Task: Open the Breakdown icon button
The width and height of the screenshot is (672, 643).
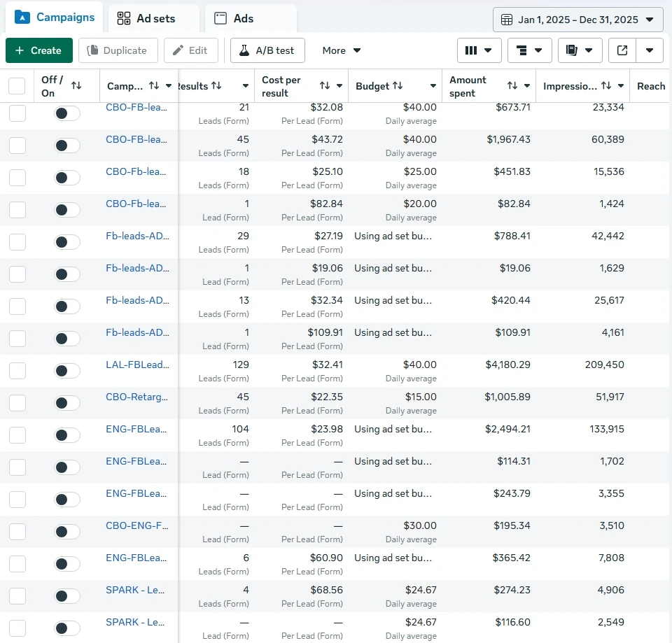Action: [x=529, y=50]
